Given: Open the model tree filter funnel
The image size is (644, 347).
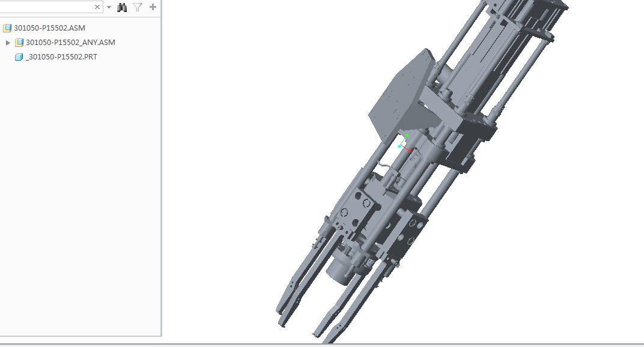Looking at the screenshot, I should tap(138, 7).
